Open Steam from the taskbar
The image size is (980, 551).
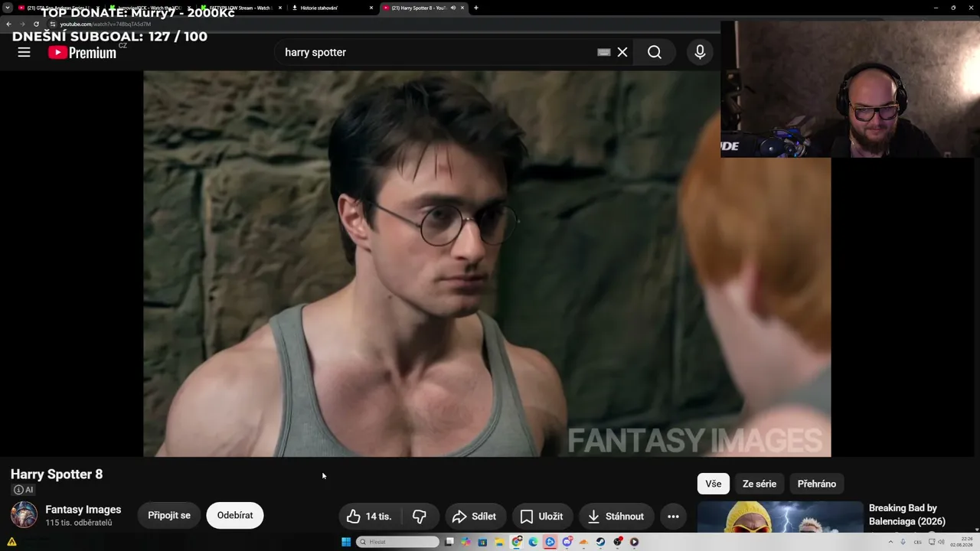pyautogui.click(x=601, y=542)
